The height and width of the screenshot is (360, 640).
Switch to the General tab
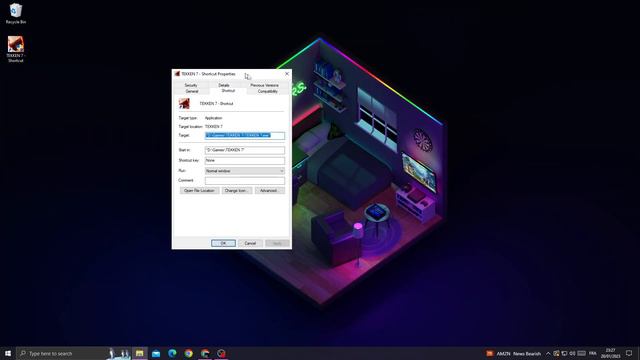[192, 91]
